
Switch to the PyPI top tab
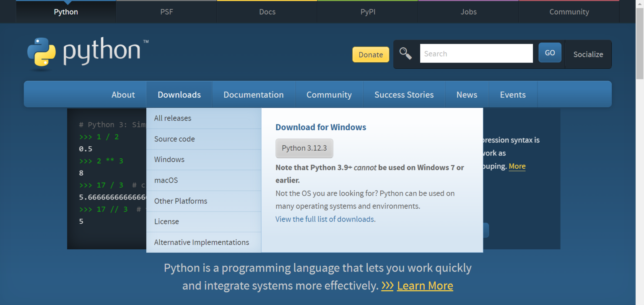pyautogui.click(x=368, y=12)
